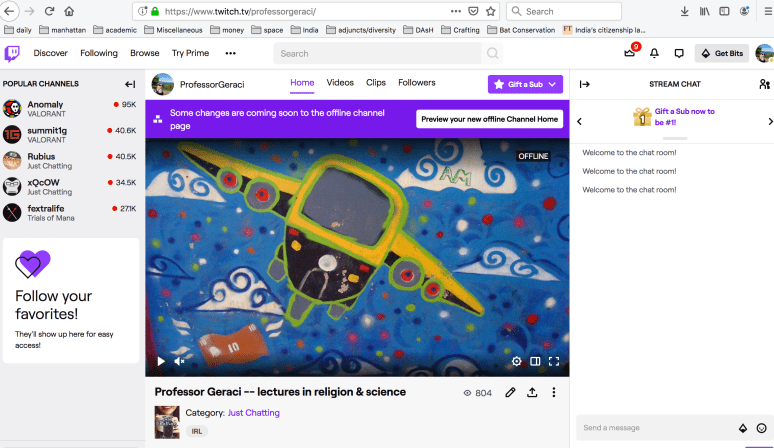
Task: Click the Send a message field
Action: coord(655,428)
